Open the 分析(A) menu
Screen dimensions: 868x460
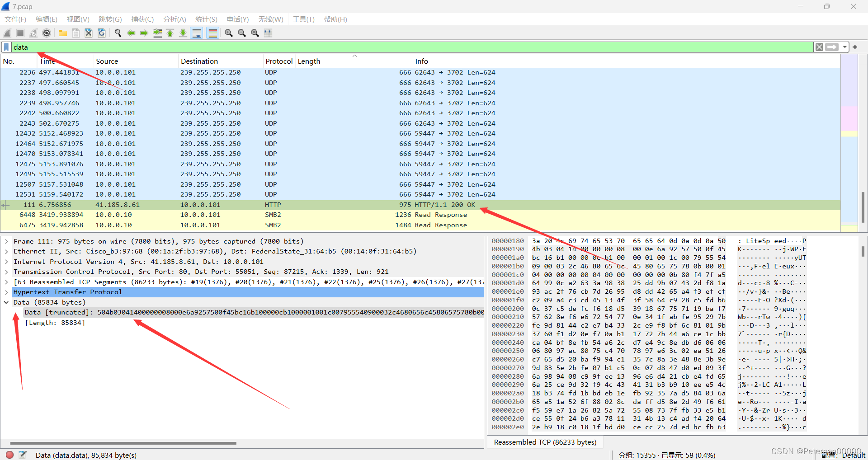(x=175, y=19)
